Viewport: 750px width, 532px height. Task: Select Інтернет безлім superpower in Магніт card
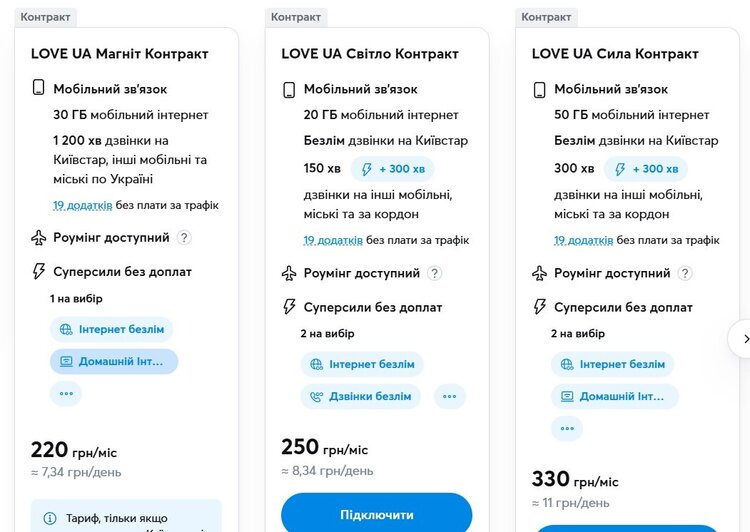point(111,329)
